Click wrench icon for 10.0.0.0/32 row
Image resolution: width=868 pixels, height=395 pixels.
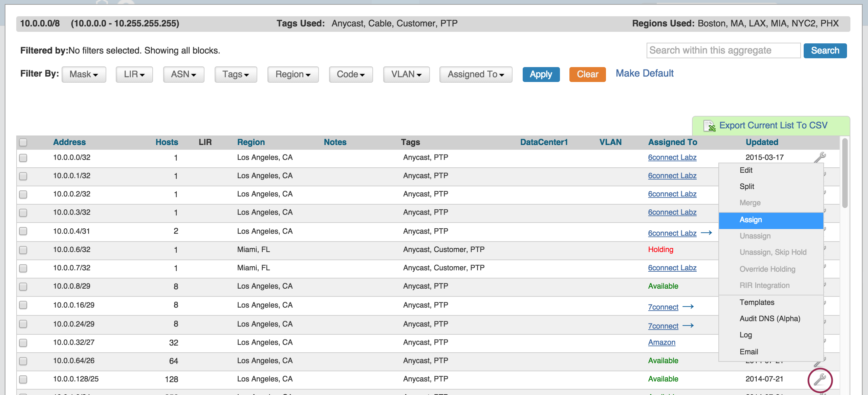point(820,157)
